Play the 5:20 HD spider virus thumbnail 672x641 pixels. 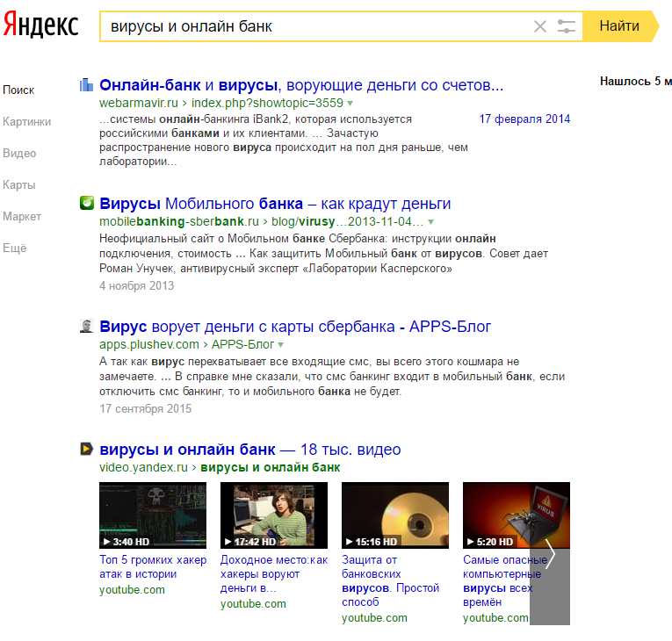click(x=517, y=515)
